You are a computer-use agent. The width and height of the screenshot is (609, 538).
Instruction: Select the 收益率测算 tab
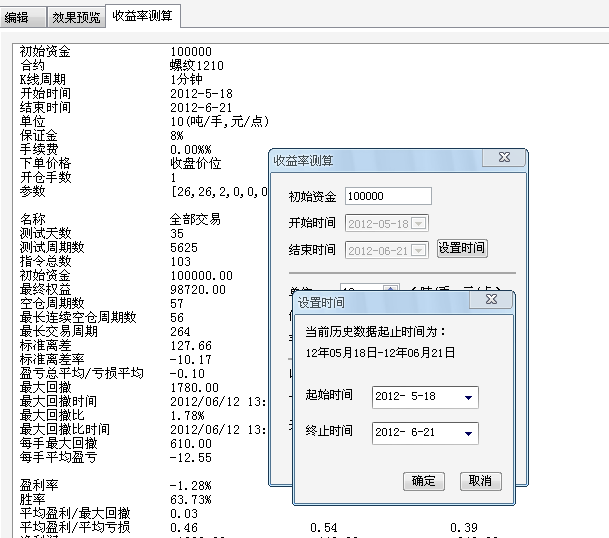[142, 16]
